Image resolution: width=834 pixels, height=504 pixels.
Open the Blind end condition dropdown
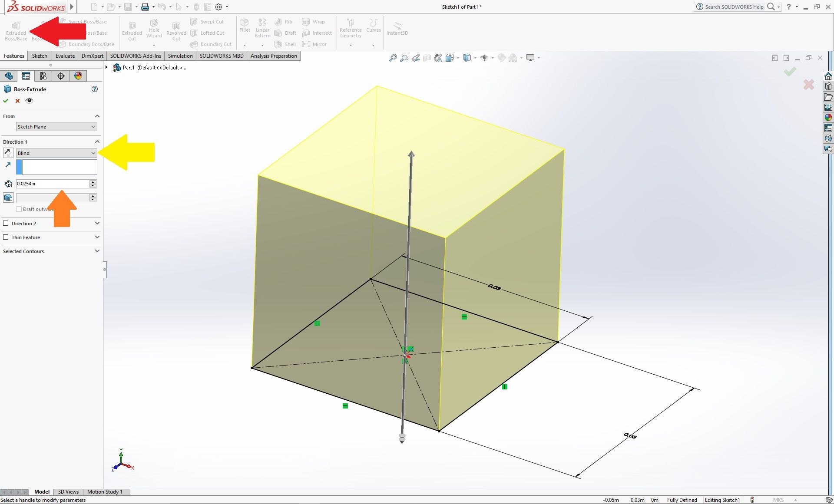(x=93, y=153)
